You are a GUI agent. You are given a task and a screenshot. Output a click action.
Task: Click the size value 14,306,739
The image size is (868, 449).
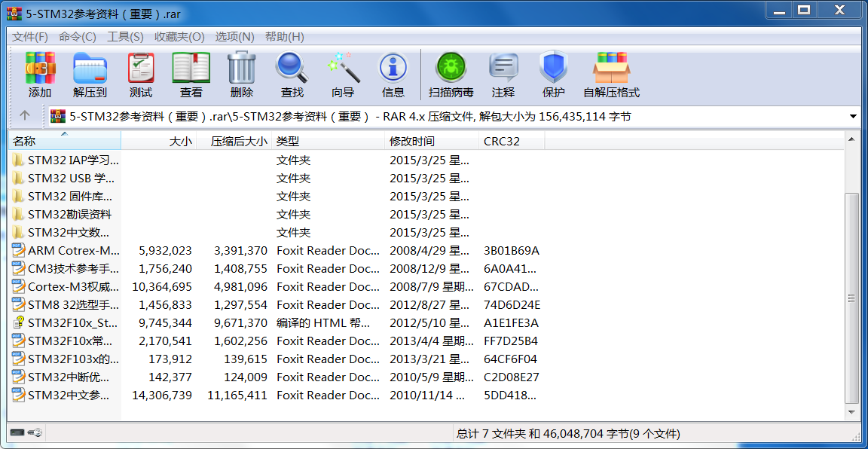[162, 396]
